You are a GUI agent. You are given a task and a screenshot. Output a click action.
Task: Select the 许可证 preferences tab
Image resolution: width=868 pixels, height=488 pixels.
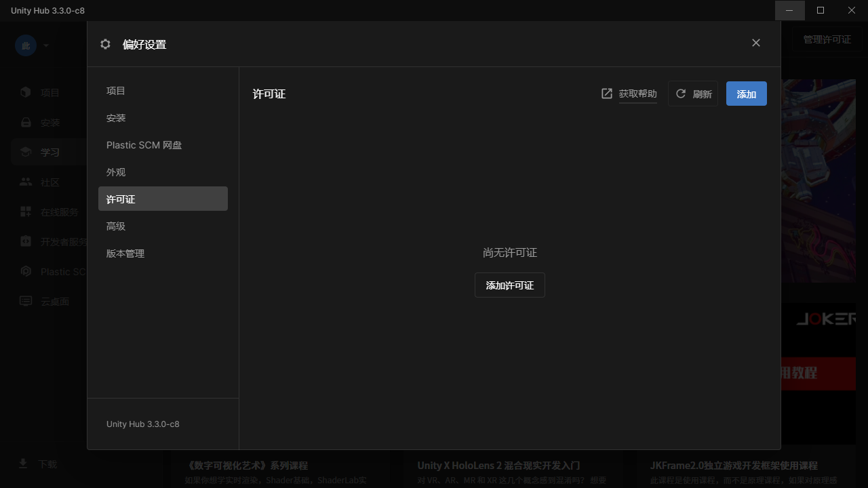point(163,199)
